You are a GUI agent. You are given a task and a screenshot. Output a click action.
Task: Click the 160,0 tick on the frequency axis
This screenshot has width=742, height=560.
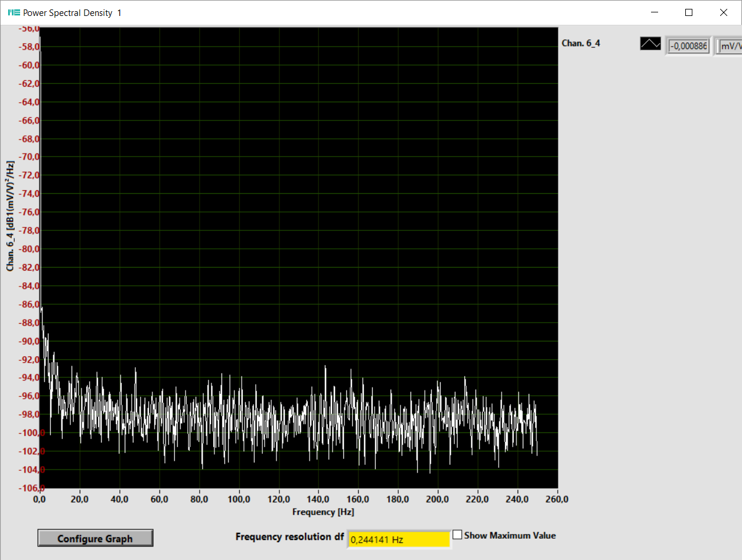point(358,499)
